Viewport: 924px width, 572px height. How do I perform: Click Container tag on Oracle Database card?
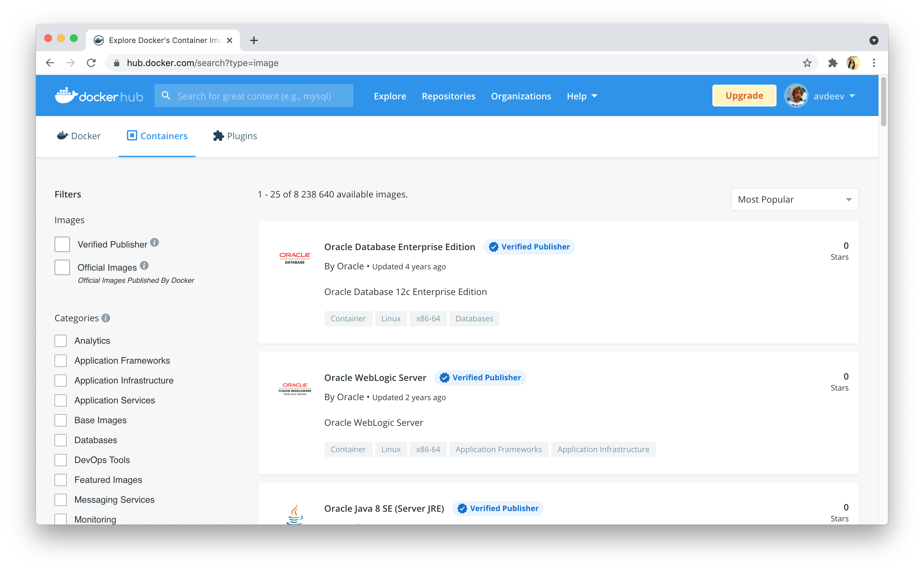click(x=348, y=318)
